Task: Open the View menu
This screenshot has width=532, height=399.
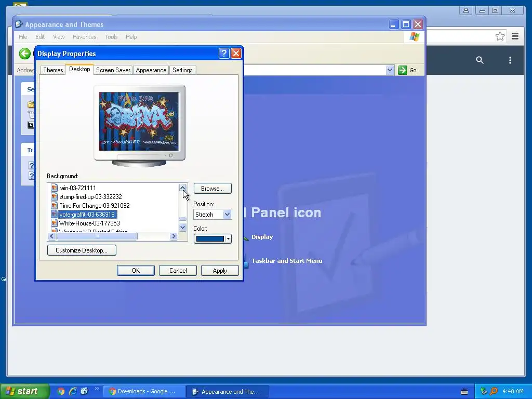Action: click(x=59, y=37)
